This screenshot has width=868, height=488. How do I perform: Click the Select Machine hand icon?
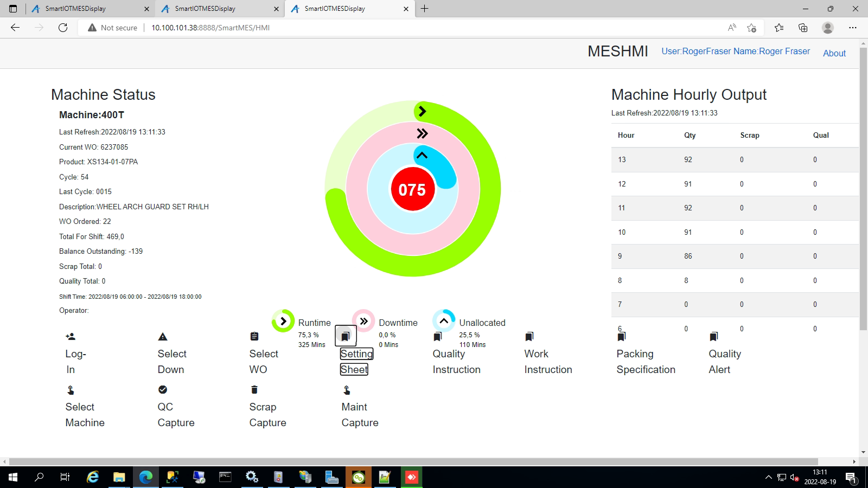(x=71, y=390)
